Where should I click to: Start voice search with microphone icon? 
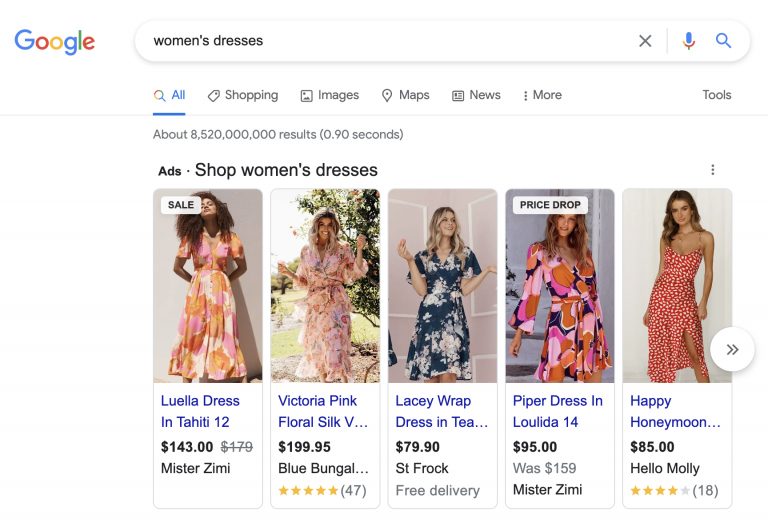688,41
